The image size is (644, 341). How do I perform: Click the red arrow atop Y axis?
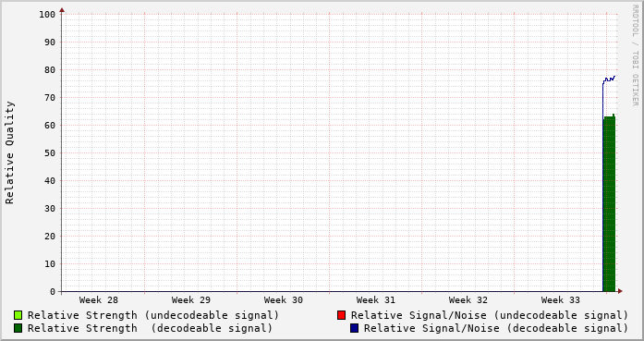[62, 10]
